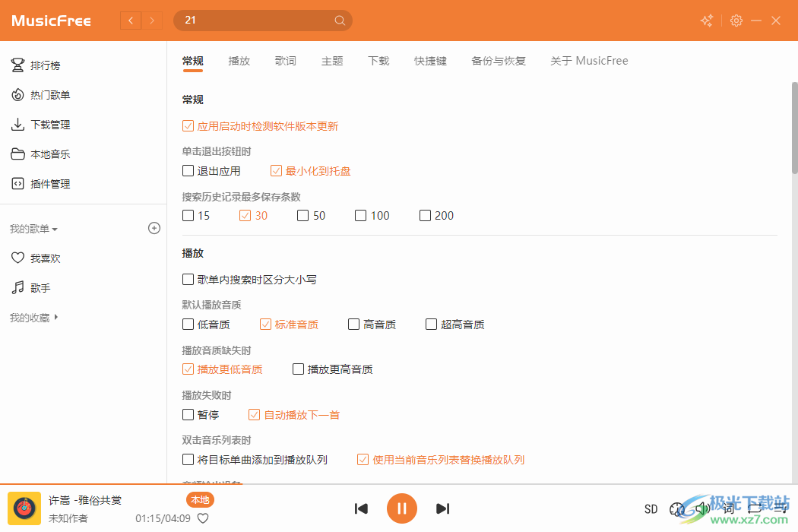Select 100 search history entries
Screen dimensions: 798x532
click(x=372, y=215)
